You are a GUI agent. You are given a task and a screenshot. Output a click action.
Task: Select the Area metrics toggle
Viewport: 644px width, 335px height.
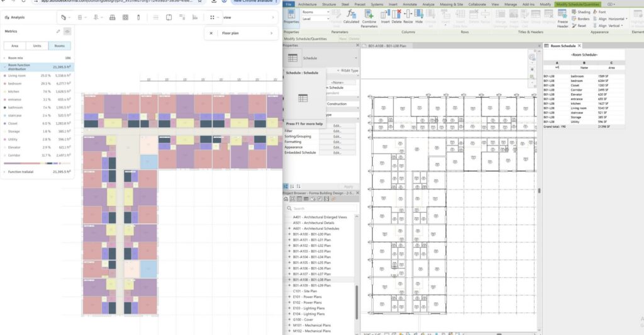point(14,46)
